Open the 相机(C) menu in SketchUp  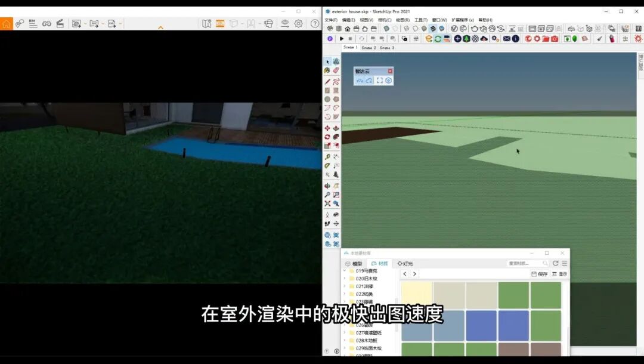(385, 20)
